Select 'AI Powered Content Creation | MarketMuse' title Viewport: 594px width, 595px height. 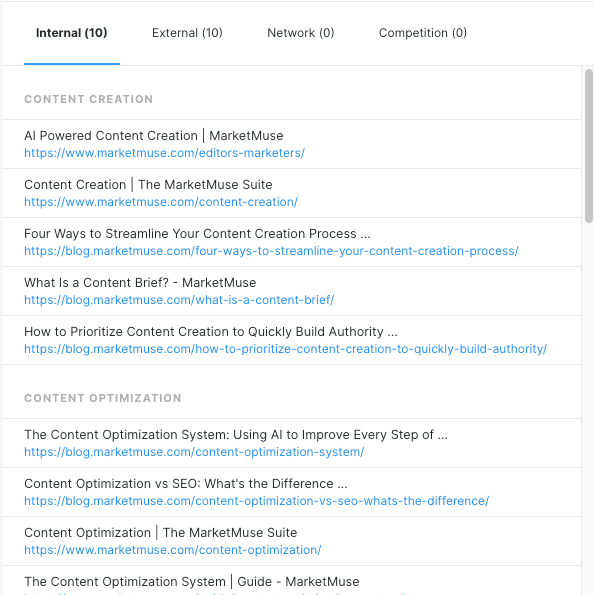[154, 136]
